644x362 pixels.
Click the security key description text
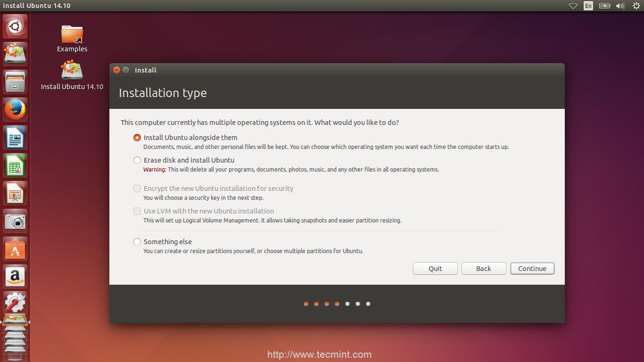tap(203, 198)
